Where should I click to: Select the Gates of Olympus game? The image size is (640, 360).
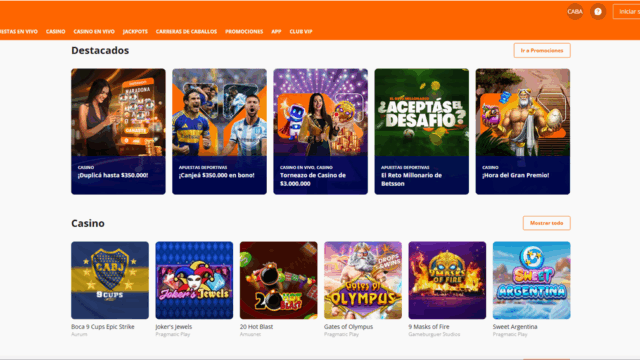[363, 280]
